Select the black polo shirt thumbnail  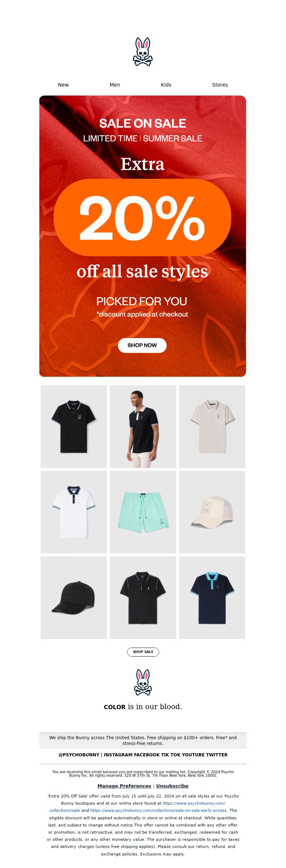(74, 426)
